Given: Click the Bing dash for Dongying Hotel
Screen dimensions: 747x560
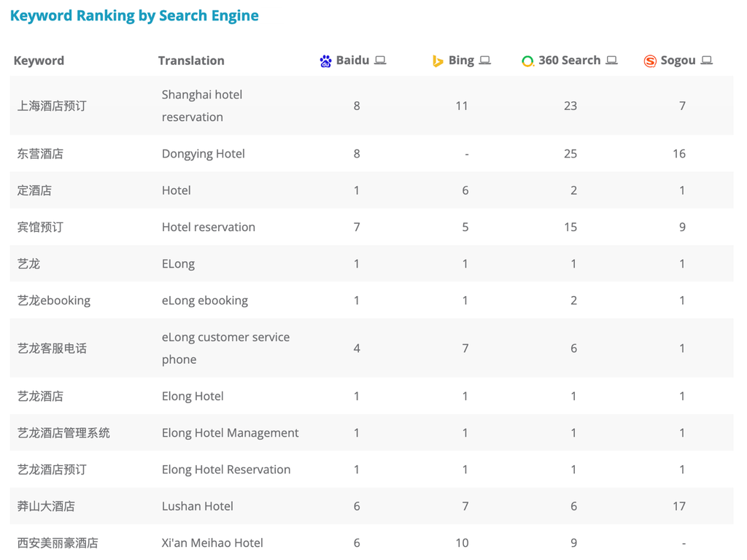Looking at the screenshot, I should tap(467, 155).
